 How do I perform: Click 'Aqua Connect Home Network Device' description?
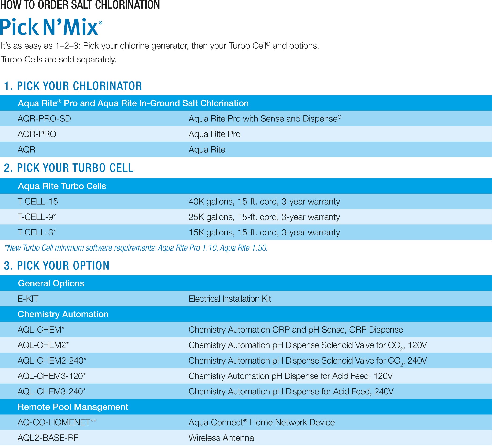pyautogui.click(x=262, y=422)
